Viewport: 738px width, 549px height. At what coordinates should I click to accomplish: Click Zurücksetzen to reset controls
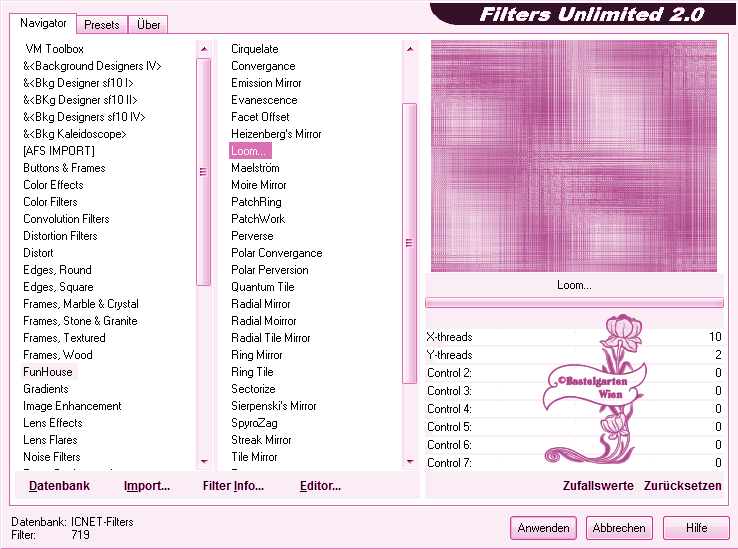pyautogui.click(x=682, y=485)
